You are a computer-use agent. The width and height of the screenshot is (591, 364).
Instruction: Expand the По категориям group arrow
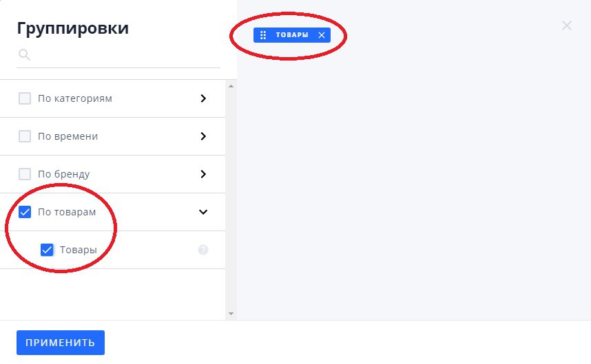coord(203,98)
